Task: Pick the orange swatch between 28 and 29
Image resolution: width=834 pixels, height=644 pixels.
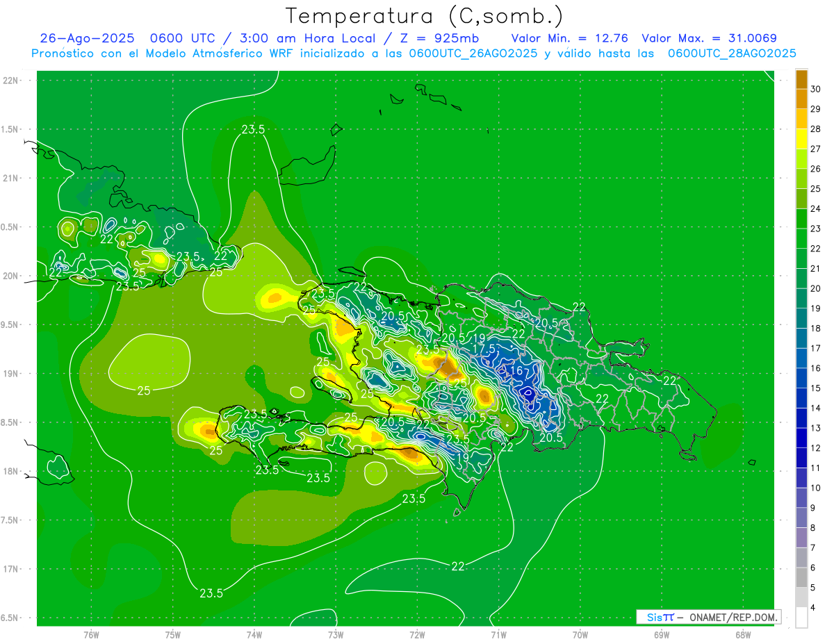Action: pos(801,119)
